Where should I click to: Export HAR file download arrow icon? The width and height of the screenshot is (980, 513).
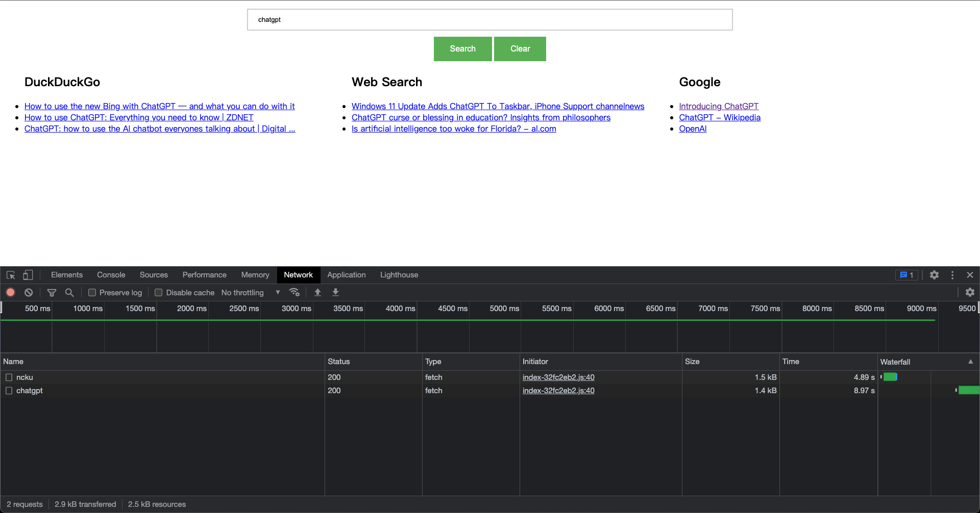pyautogui.click(x=335, y=292)
